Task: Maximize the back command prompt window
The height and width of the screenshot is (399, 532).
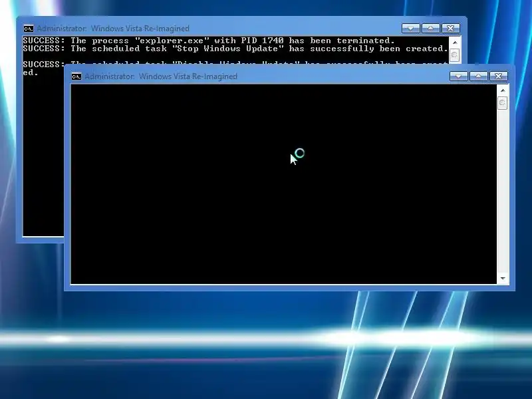Action: click(430, 28)
